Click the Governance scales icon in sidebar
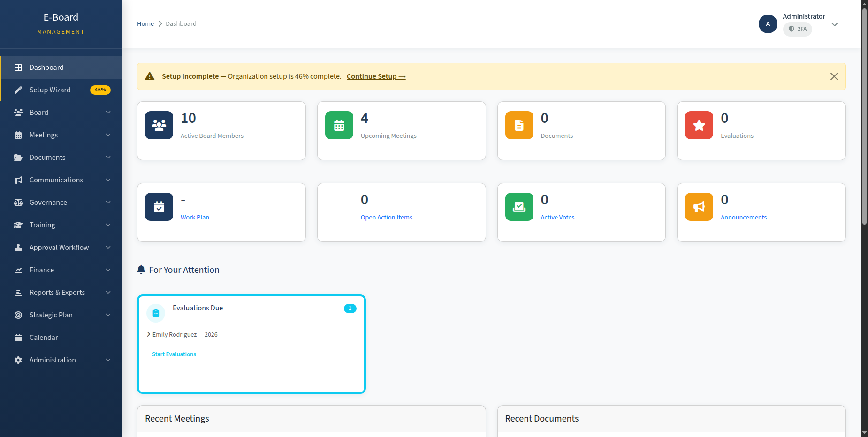 18,203
